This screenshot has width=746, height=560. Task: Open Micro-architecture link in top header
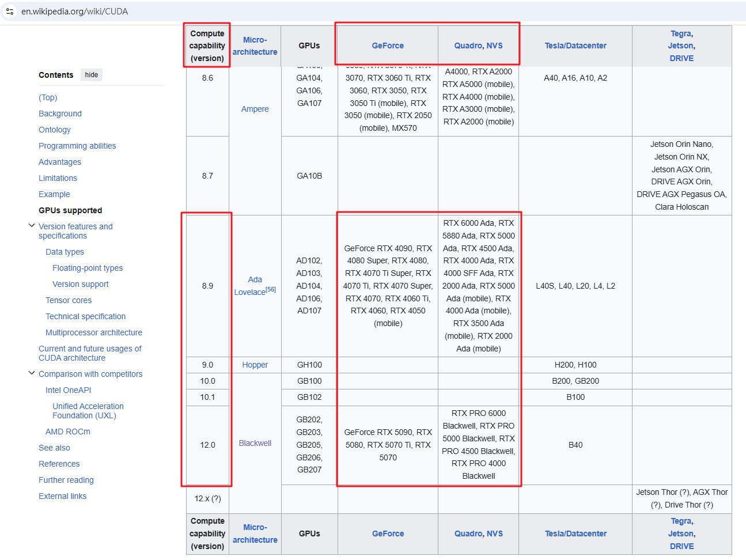[x=255, y=46]
